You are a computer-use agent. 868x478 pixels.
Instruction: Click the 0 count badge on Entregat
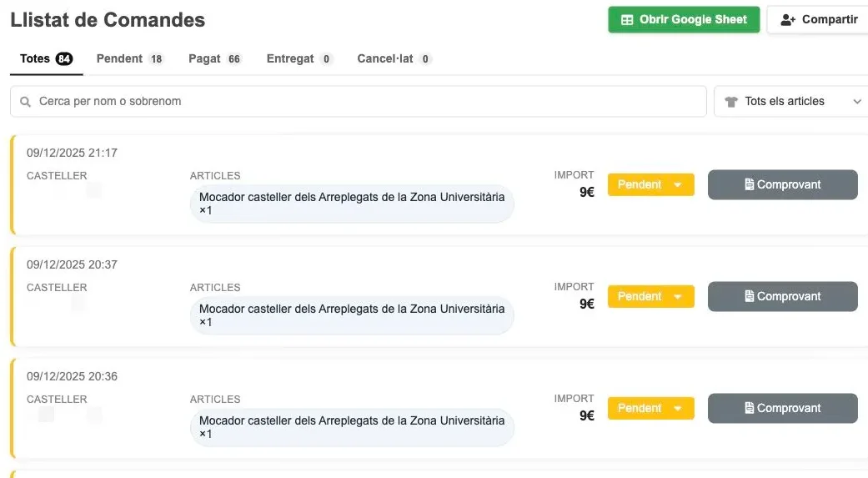click(326, 58)
